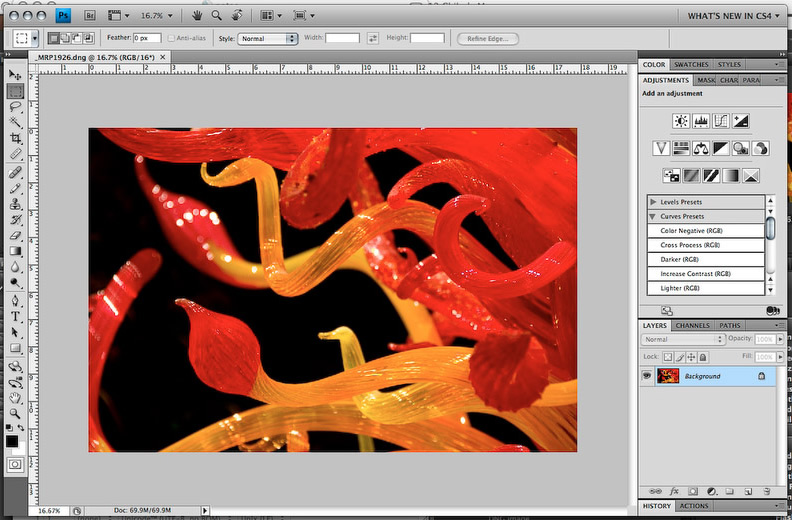Open the Arrange Documents dropdown
This screenshot has width=792, height=520.
tap(273, 16)
